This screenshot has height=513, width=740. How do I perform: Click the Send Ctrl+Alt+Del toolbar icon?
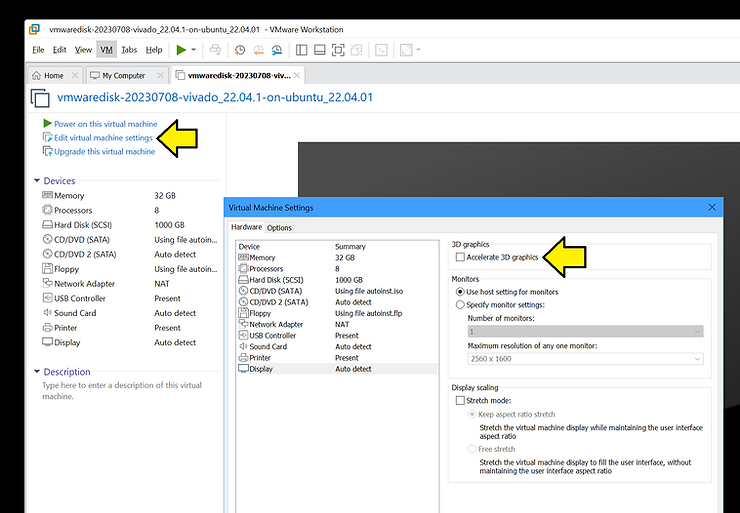pos(216,49)
